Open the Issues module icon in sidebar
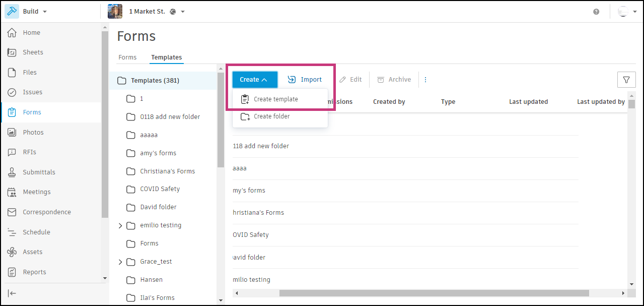The height and width of the screenshot is (306, 644). [x=12, y=92]
